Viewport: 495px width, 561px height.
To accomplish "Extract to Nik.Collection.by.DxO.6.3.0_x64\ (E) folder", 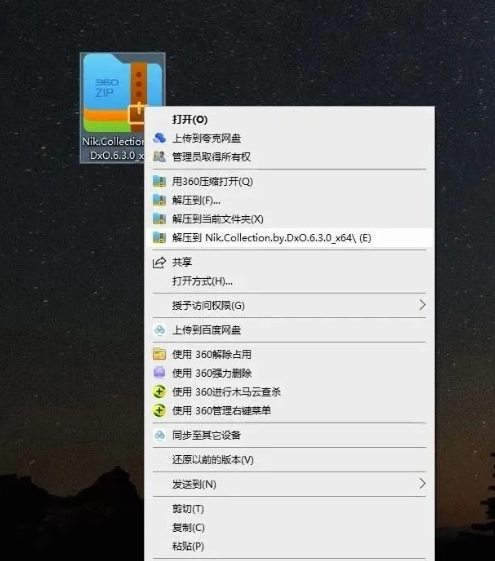I will tap(290, 238).
